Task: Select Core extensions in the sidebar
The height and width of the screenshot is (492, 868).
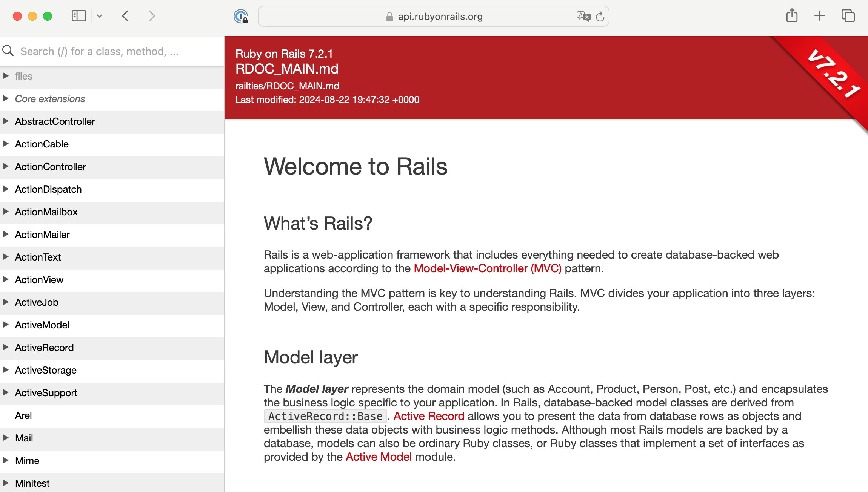Action: (49, 98)
